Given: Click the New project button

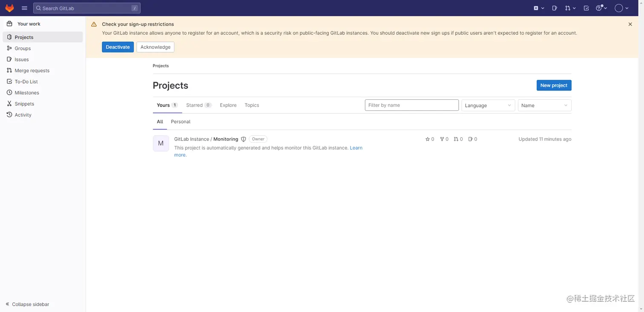Looking at the screenshot, I should [554, 85].
